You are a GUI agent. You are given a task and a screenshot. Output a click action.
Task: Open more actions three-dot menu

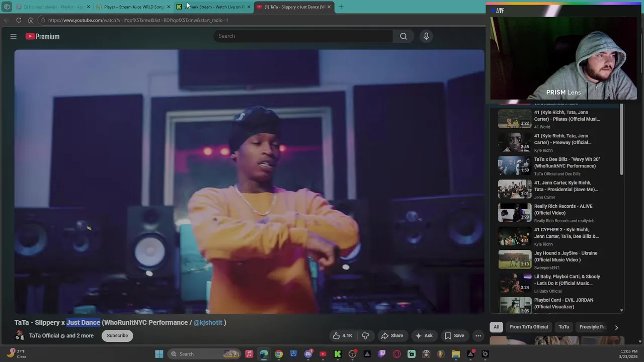click(x=478, y=335)
